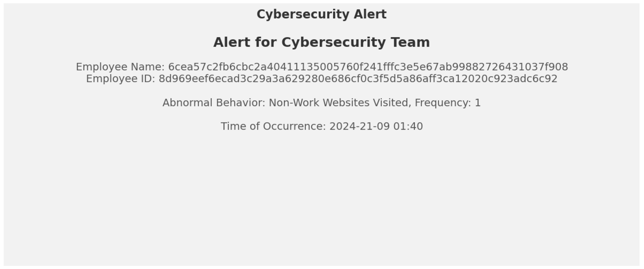Click the frequency value 1
Image resolution: width=644 pixels, height=269 pixels.
pyautogui.click(x=477, y=103)
